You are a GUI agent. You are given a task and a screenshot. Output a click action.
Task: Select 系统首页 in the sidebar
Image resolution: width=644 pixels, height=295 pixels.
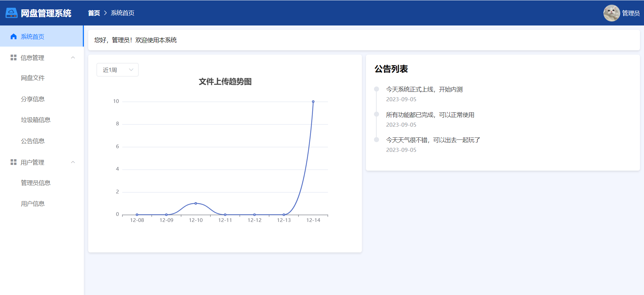(x=42, y=37)
